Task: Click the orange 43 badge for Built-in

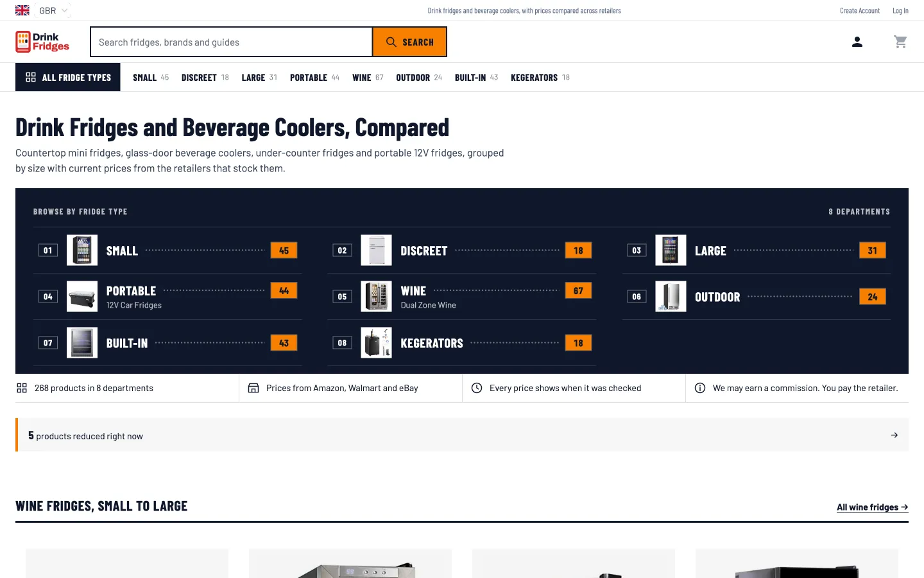Action: coord(284,343)
